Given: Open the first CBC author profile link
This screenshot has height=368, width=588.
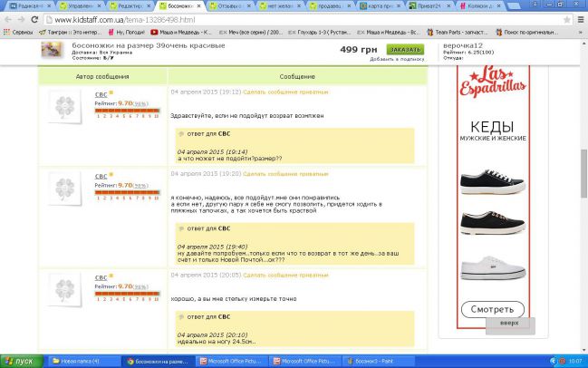Looking at the screenshot, I should point(101,95).
